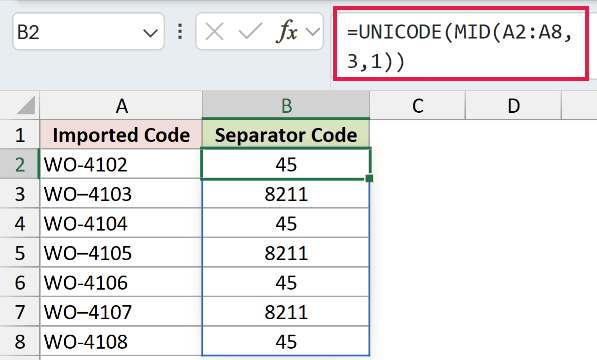Click the Enter checkmark formula icon
Image resolution: width=597 pixels, height=360 pixels.
250,32
